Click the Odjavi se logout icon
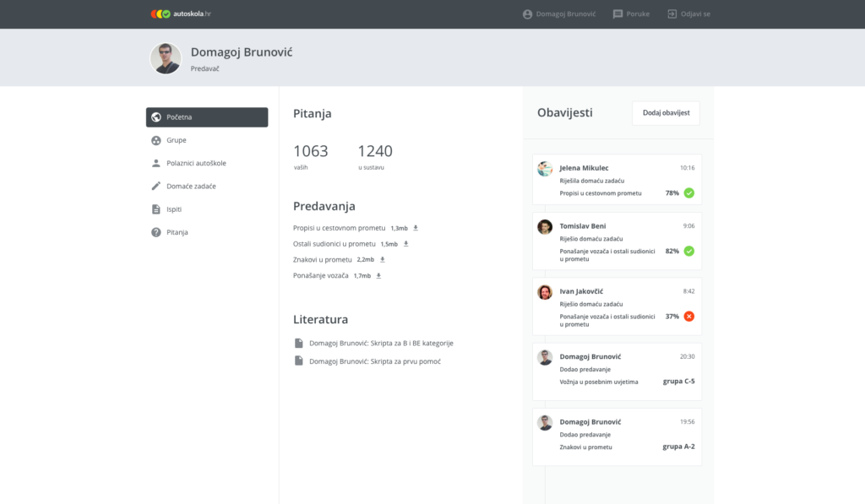Screen dimensions: 865x504 pos(672,14)
